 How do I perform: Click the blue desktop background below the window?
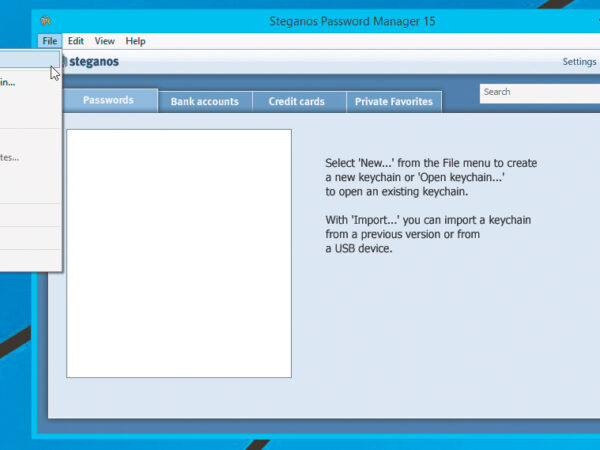click(x=300, y=443)
